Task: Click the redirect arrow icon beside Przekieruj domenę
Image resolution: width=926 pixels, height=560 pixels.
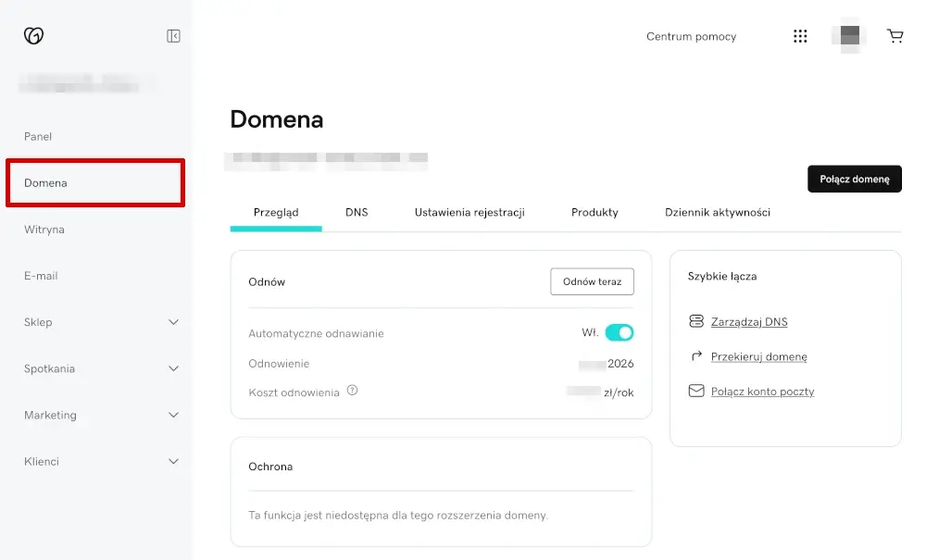Action: click(x=696, y=356)
